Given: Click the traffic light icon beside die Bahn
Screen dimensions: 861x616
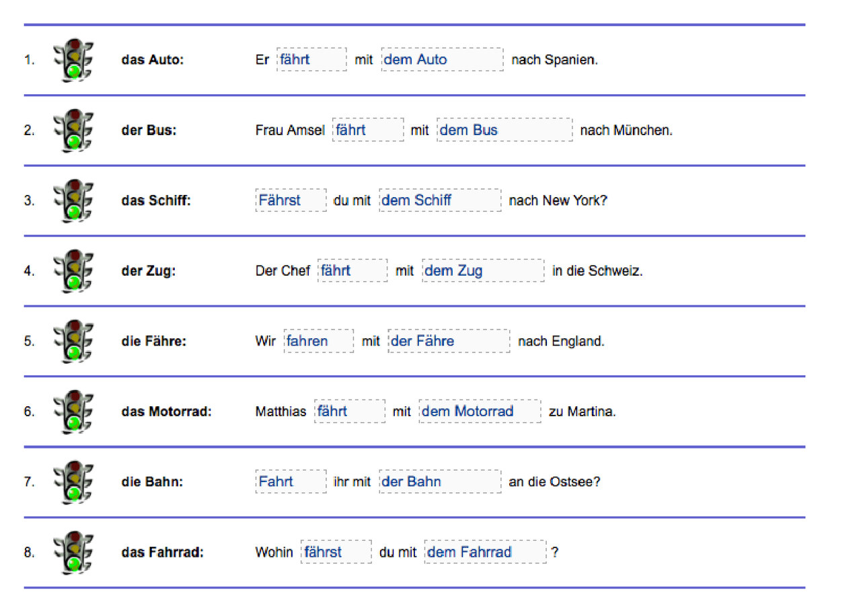Looking at the screenshot, I should coord(73,482).
